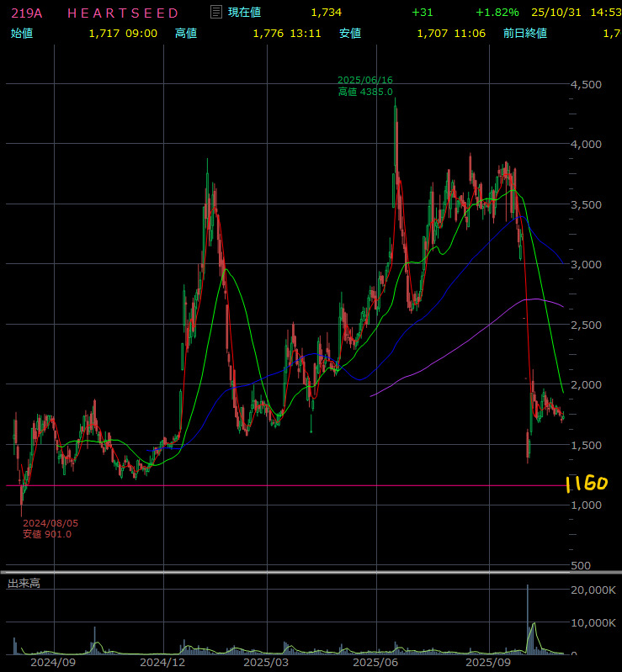The width and height of the screenshot is (622, 672).
Task: Click the 前日終値 label
Action: pyautogui.click(x=524, y=33)
